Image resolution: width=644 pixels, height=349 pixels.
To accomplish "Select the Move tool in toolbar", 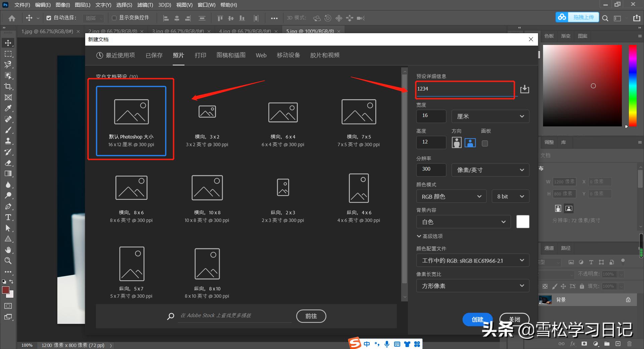I will pos(8,43).
